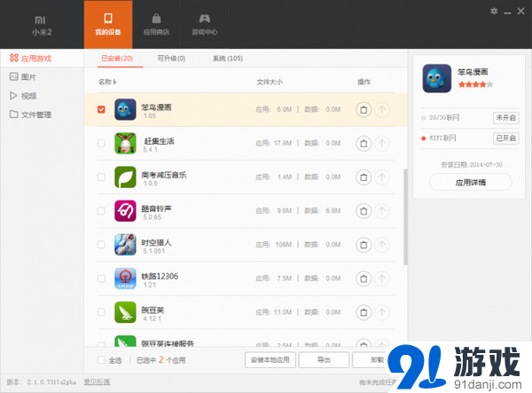This screenshot has height=393, width=532.
Task: Click the upgrade arrow for 高考减压音乐
Action: 382,177
